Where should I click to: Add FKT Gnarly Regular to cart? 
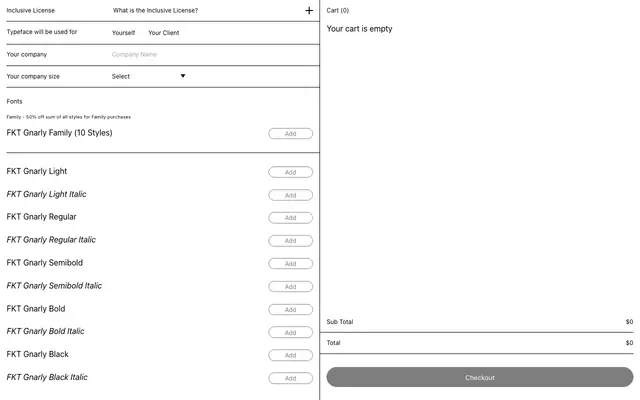pyautogui.click(x=291, y=218)
